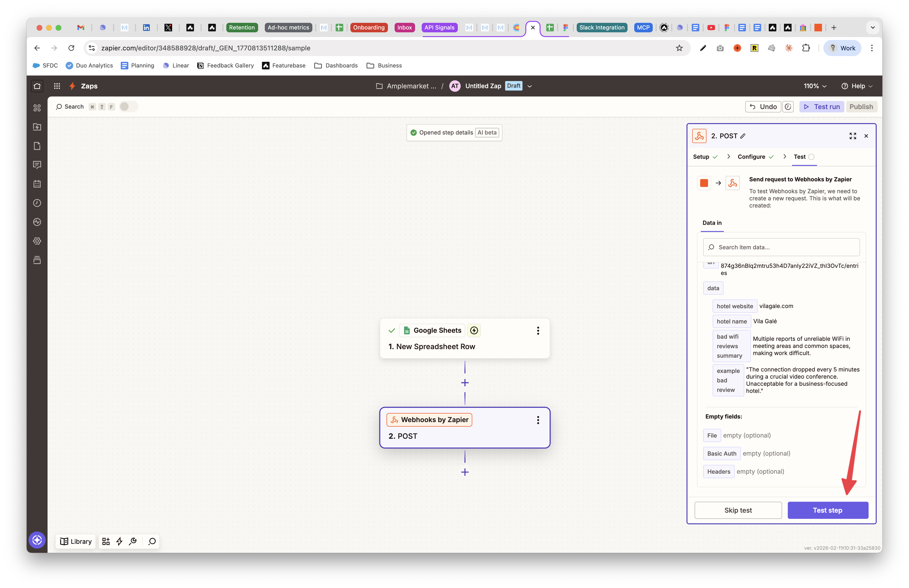This screenshot has width=909, height=588.
Task: Open the Zapier home icon
Action: pos(37,86)
